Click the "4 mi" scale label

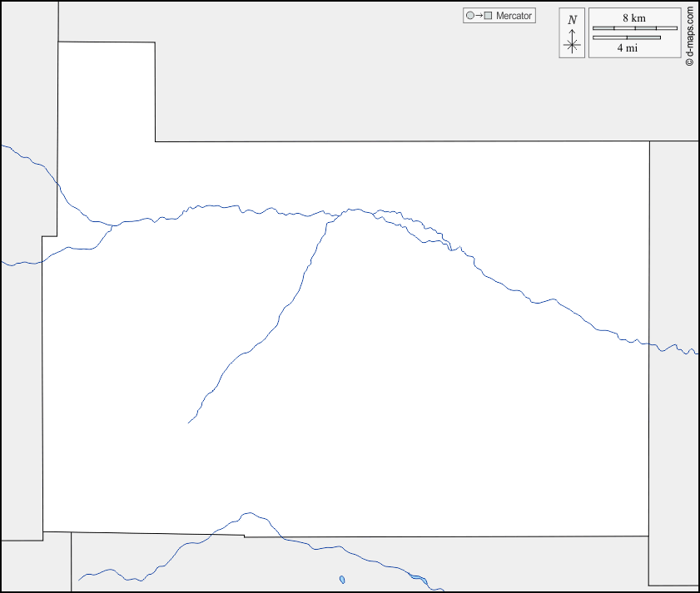coord(628,48)
